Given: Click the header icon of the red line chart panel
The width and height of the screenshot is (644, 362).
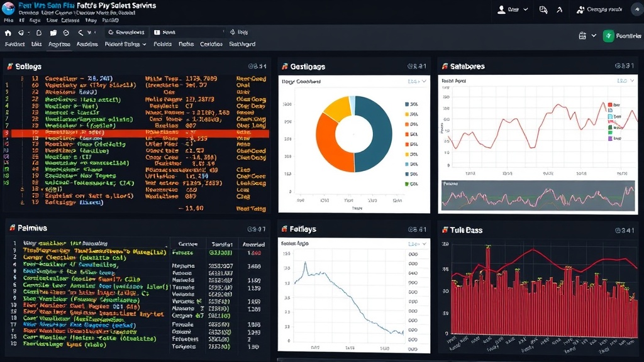Looking at the screenshot, I should (x=444, y=66).
